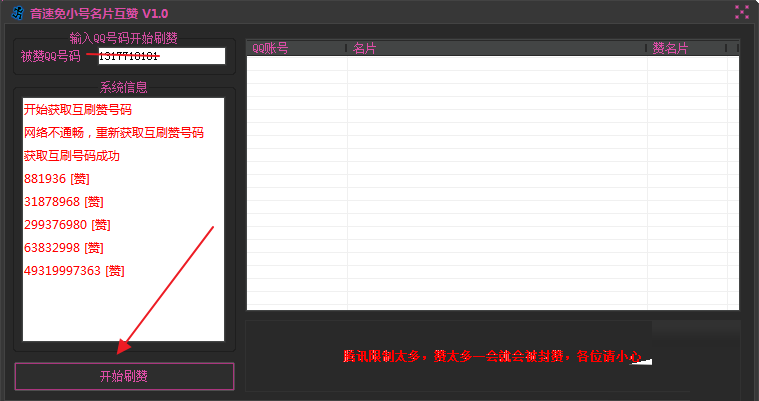Click the QQ账号 column header
This screenshot has height=401, width=759.
tap(297, 48)
